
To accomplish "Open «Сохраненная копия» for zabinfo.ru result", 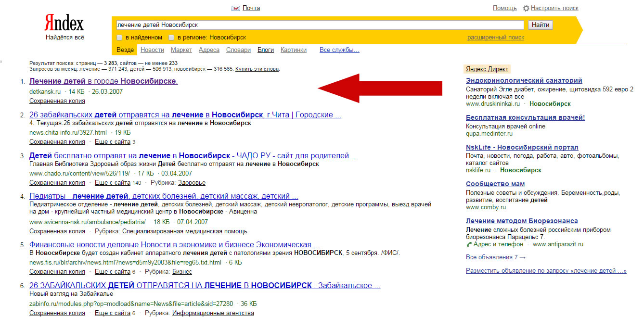I will (57, 313).
